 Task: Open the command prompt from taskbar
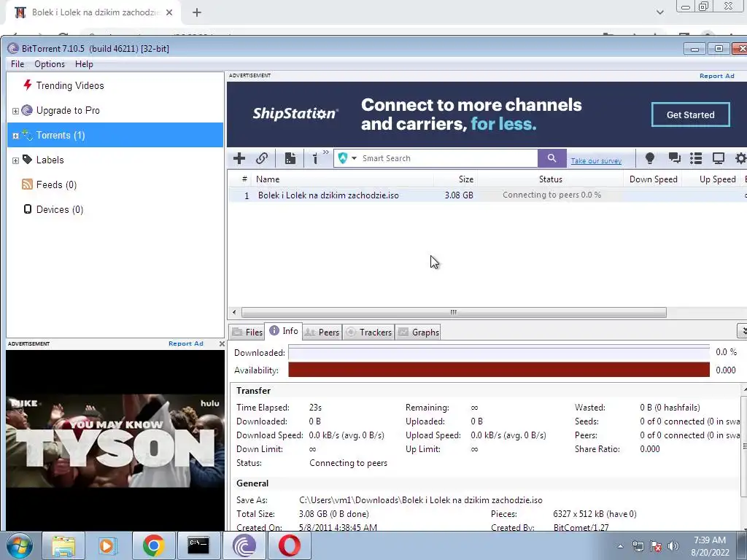point(198,545)
